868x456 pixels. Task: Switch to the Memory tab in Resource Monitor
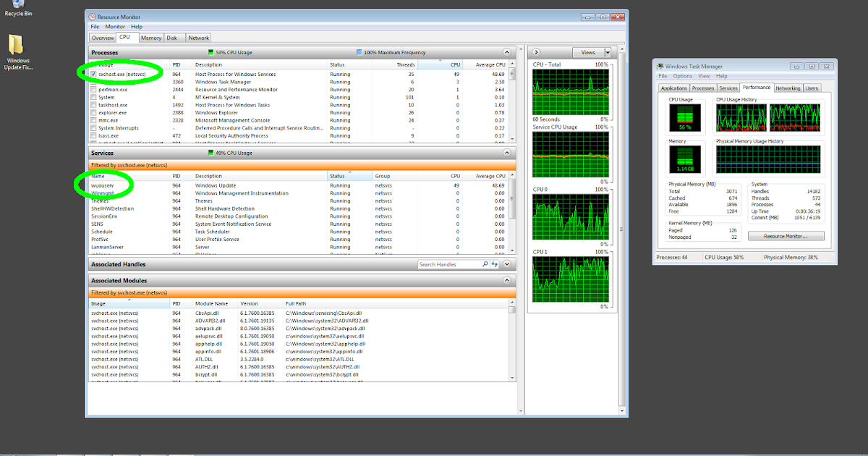coord(150,38)
